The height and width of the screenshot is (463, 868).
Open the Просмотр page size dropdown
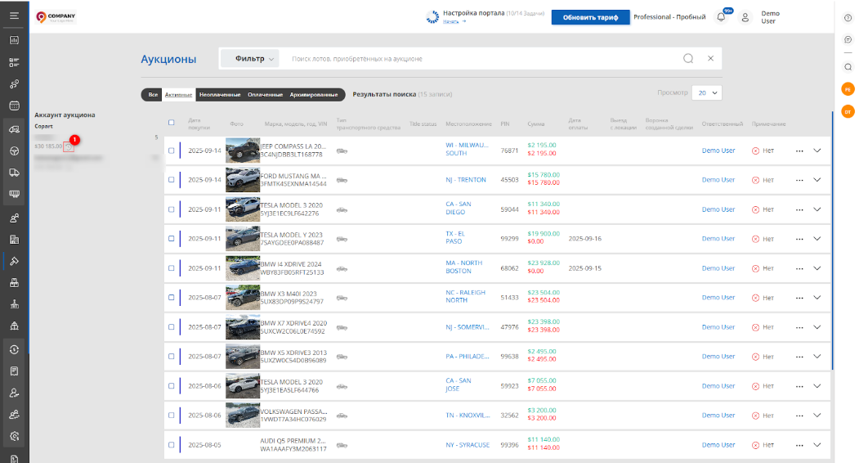point(707,93)
